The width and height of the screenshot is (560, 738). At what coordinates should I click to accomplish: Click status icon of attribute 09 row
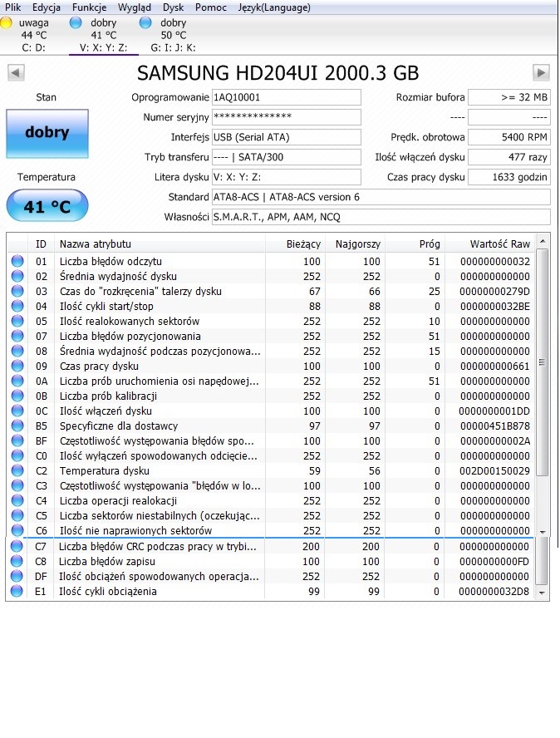[x=17, y=367]
